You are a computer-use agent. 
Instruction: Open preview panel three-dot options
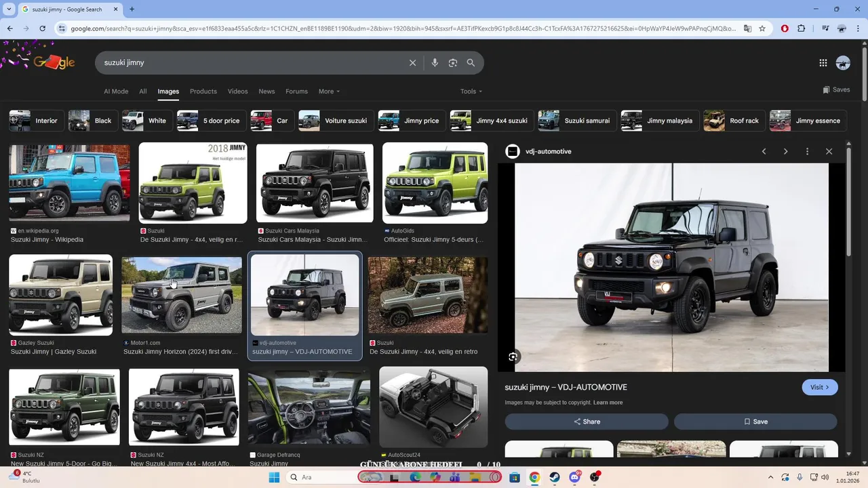(x=807, y=151)
